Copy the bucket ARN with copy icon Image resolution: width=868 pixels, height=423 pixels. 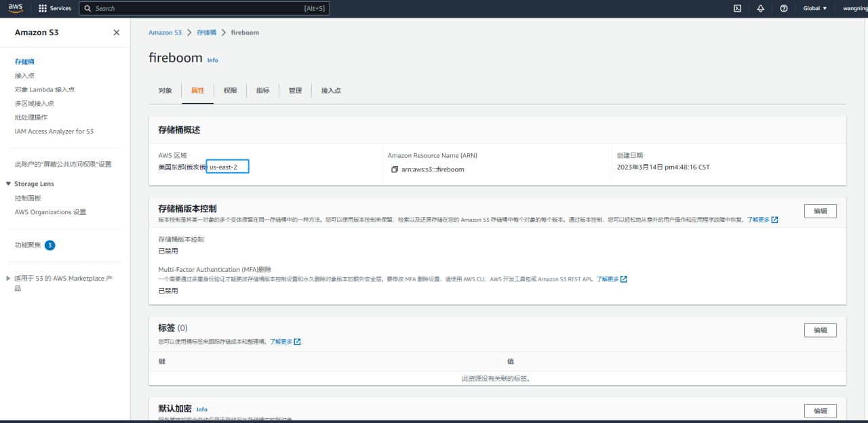(394, 169)
